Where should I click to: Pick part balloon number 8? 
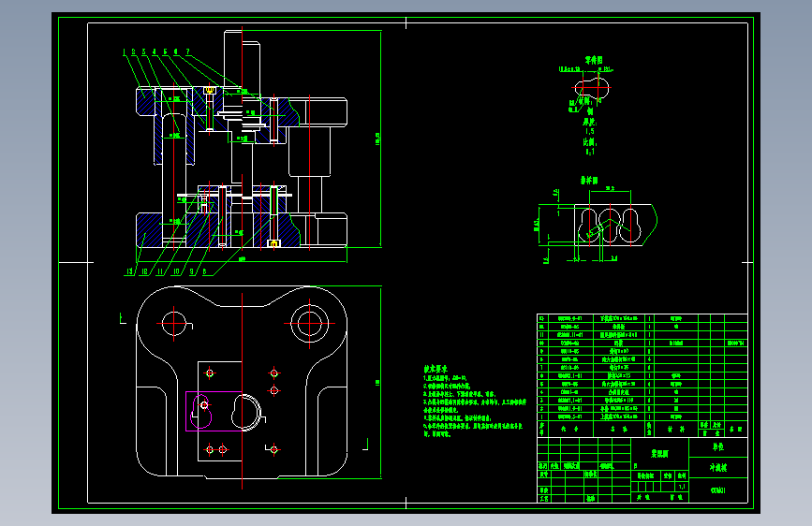coord(204,271)
